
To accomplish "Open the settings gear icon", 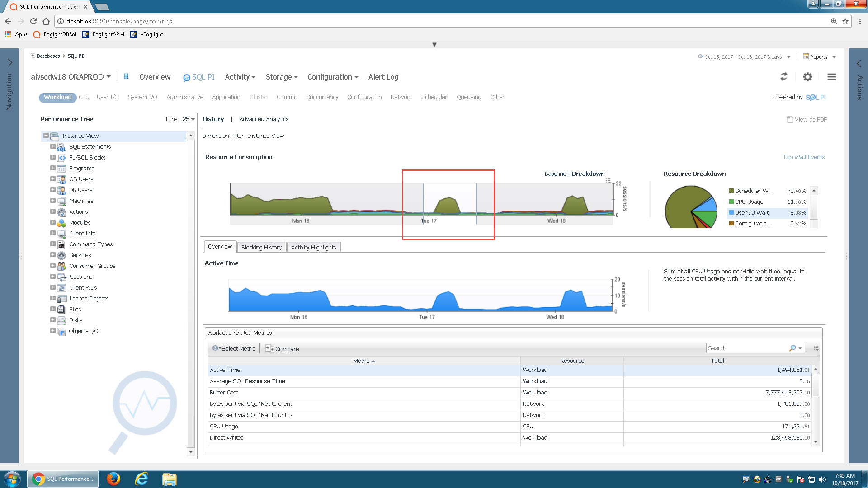I will point(807,77).
